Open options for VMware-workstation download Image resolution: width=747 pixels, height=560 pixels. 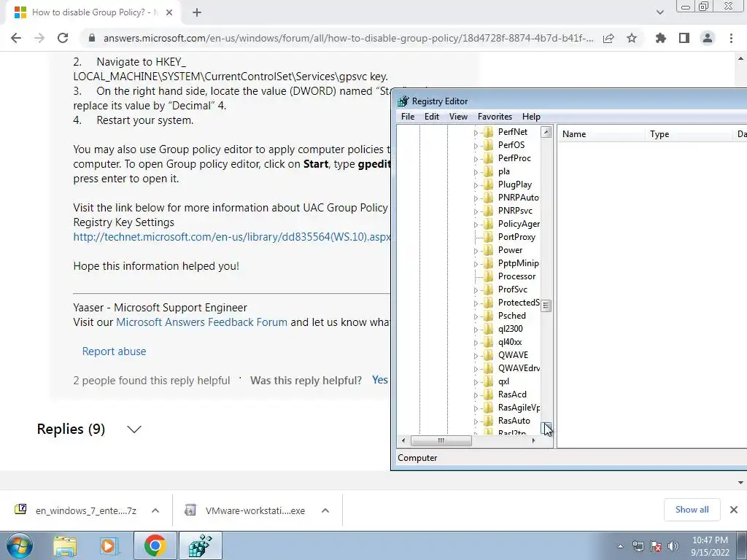(325, 510)
